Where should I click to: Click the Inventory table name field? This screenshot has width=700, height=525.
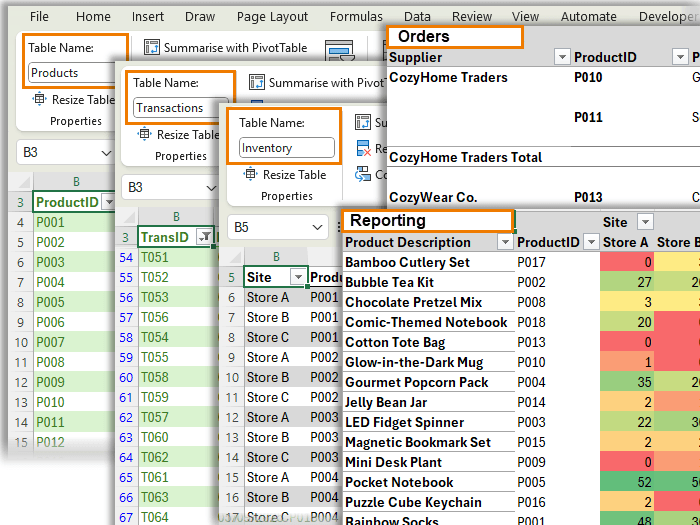(x=287, y=148)
